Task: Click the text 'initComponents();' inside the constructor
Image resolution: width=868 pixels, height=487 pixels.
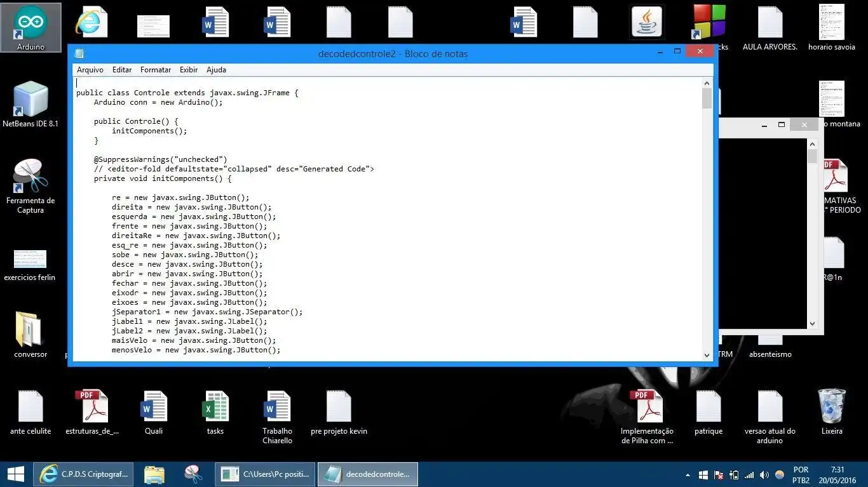Action: pyautogui.click(x=149, y=131)
